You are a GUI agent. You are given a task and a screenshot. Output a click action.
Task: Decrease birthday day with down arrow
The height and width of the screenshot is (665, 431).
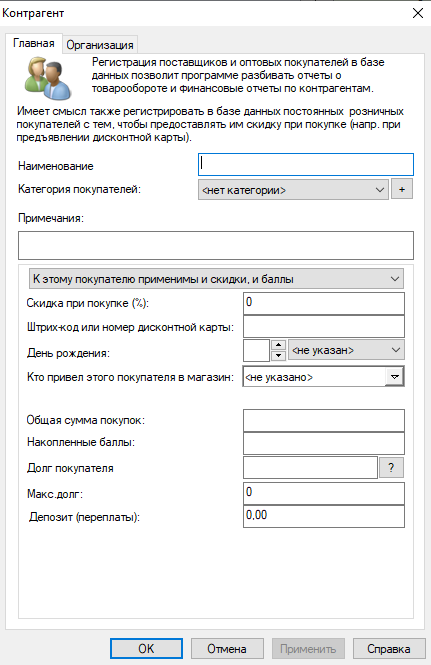pos(278,355)
